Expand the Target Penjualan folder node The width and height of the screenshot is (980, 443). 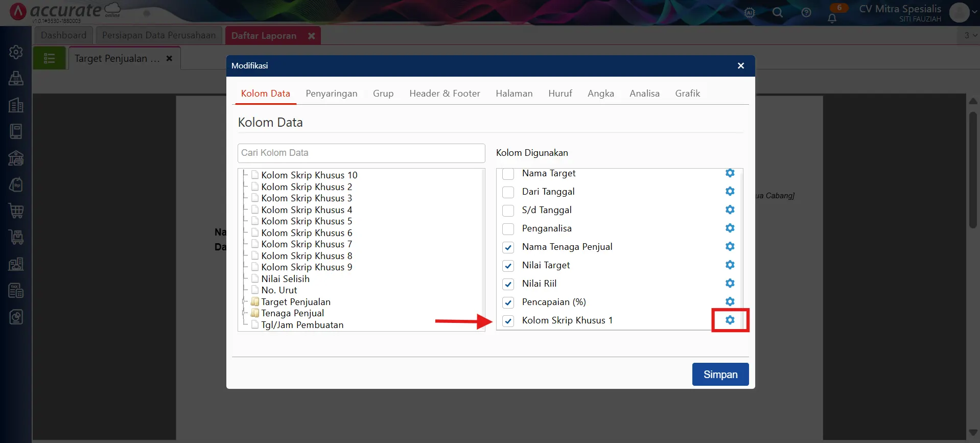pos(244,302)
